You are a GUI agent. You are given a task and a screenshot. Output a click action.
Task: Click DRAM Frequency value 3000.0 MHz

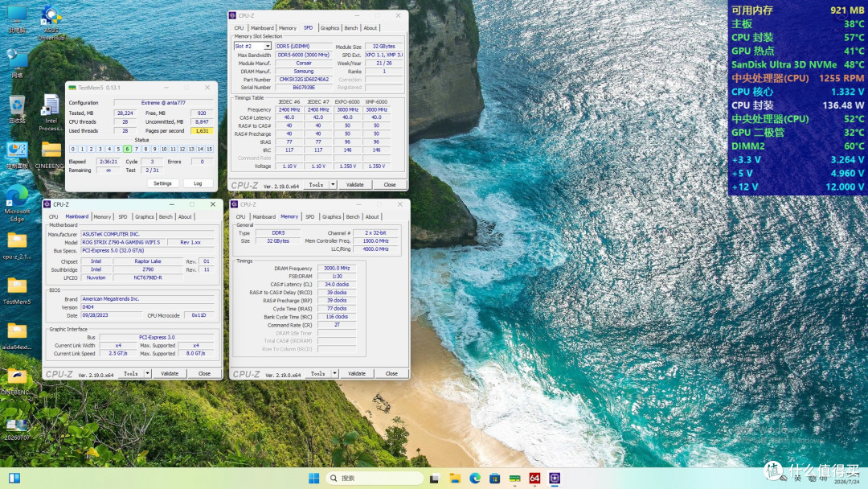pyautogui.click(x=337, y=268)
